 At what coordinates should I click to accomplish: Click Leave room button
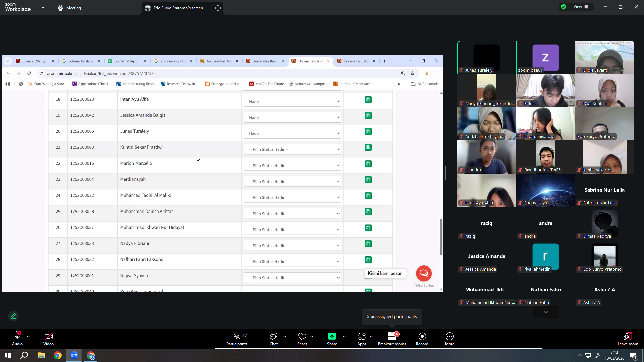[x=628, y=339]
